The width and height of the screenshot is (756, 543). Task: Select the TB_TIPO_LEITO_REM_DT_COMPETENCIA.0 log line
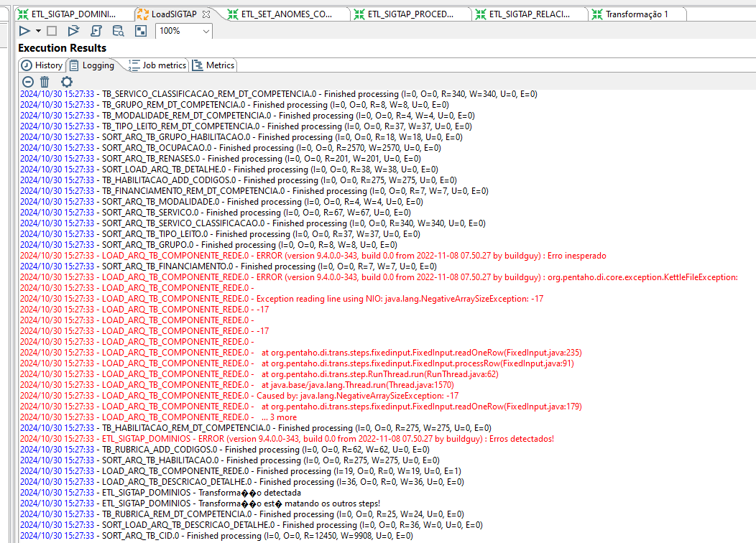pos(246,126)
